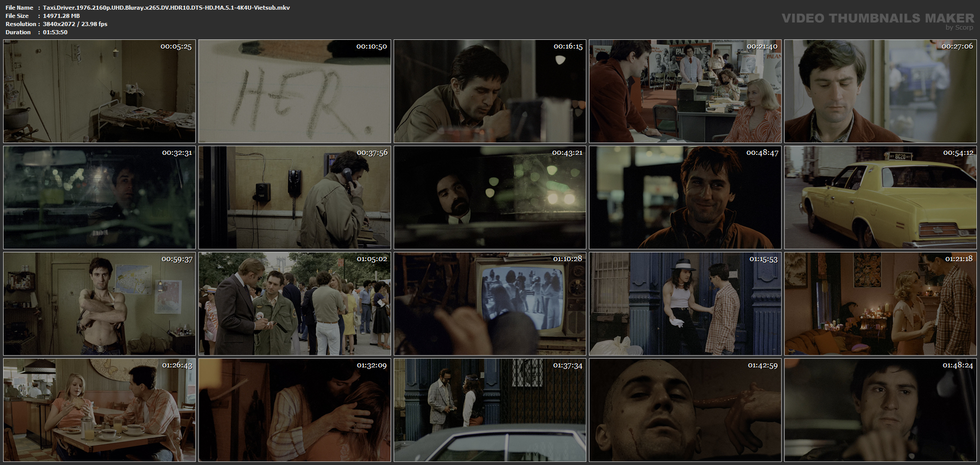Screen dimensions: 980x465
Task: Open the frame stamped 00:16:15
Action: tap(490, 91)
